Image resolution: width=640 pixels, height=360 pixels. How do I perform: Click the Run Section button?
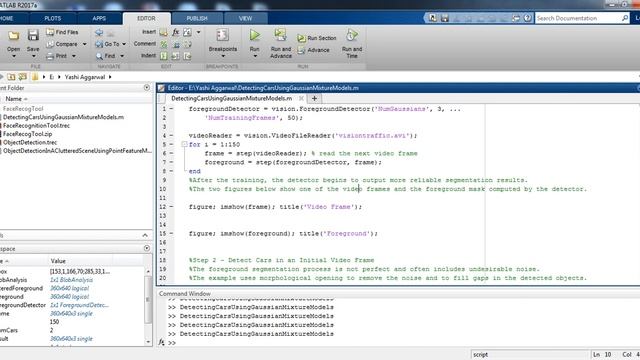(x=317, y=38)
